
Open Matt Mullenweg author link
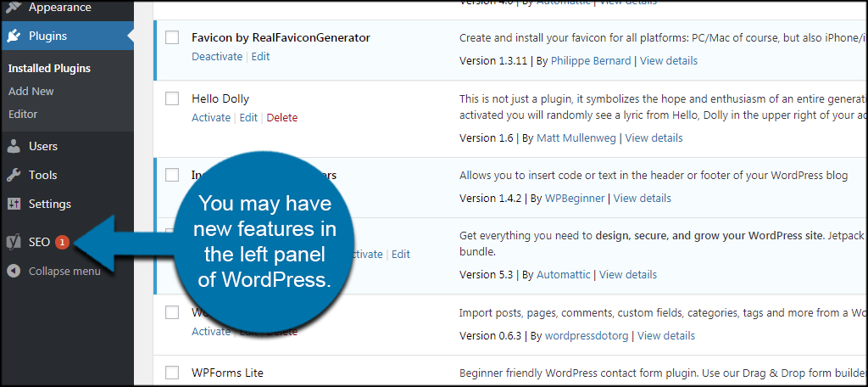click(576, 138)
